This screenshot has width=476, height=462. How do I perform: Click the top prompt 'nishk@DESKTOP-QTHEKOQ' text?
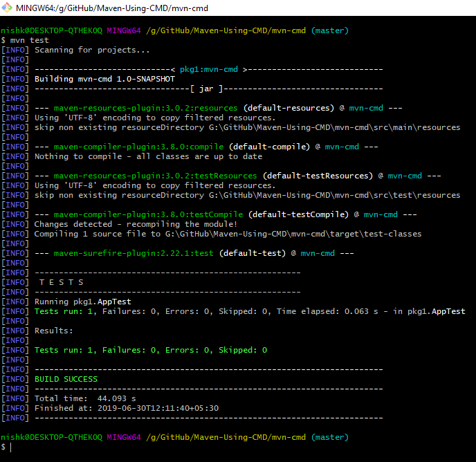52,30
